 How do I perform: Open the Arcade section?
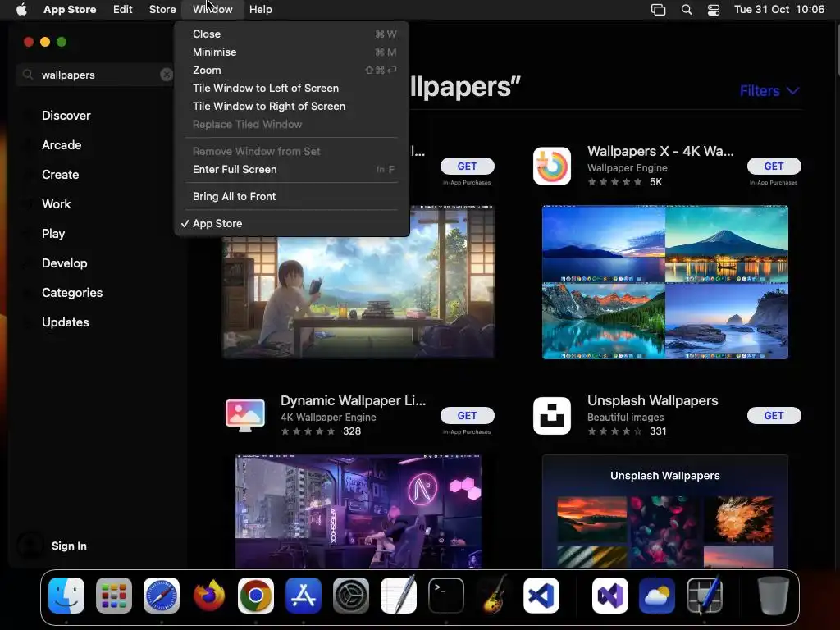pyautogui.click(x=62, y=144)
